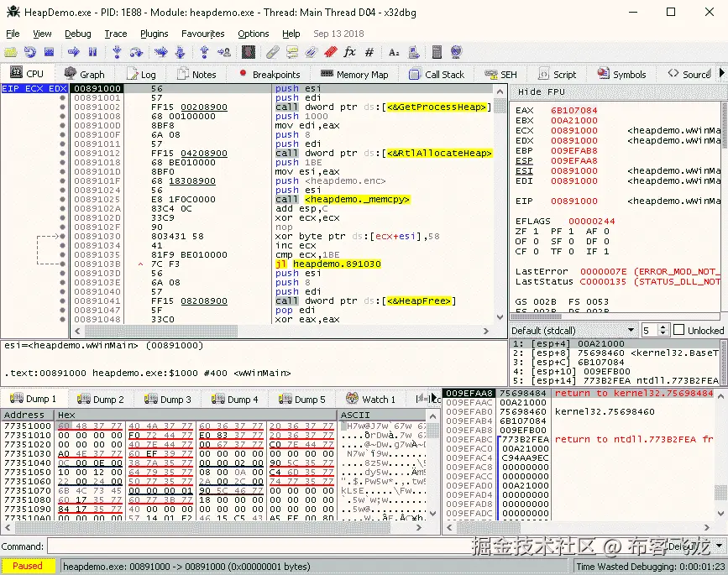Toggle breakpoint bullet at address 00891002
The image size is (728, 575).
[x=62, y=107]
